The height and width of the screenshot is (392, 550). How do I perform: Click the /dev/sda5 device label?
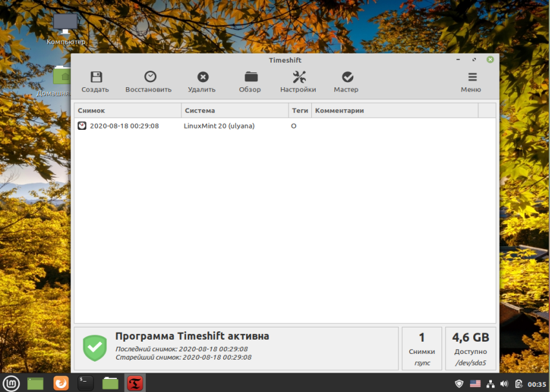471,363
